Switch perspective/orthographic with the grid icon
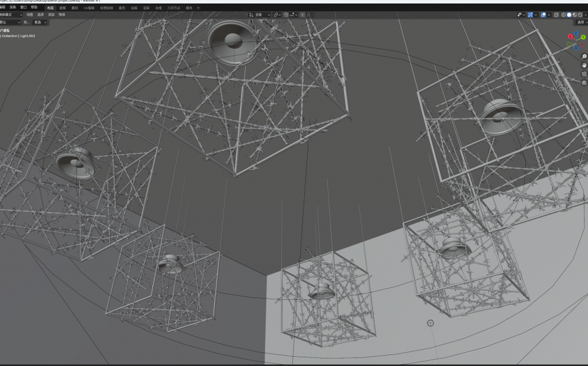This screenshot has width=588, height=366. click(584, 83)
